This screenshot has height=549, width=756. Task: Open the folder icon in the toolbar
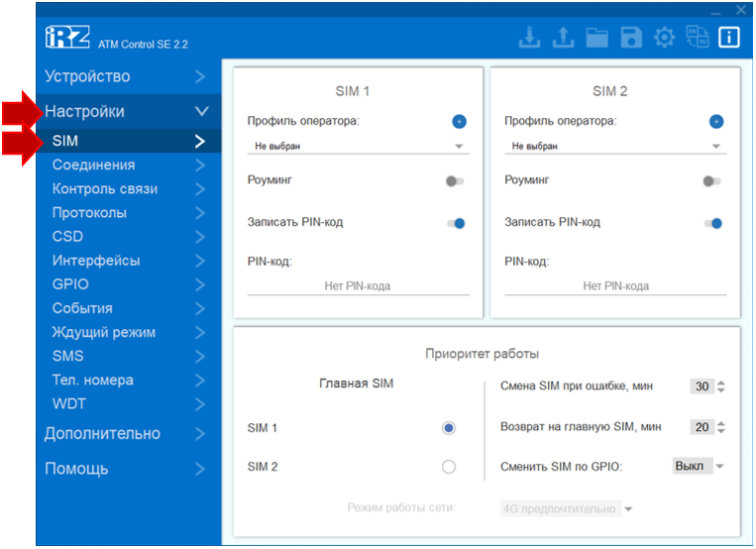596,38
